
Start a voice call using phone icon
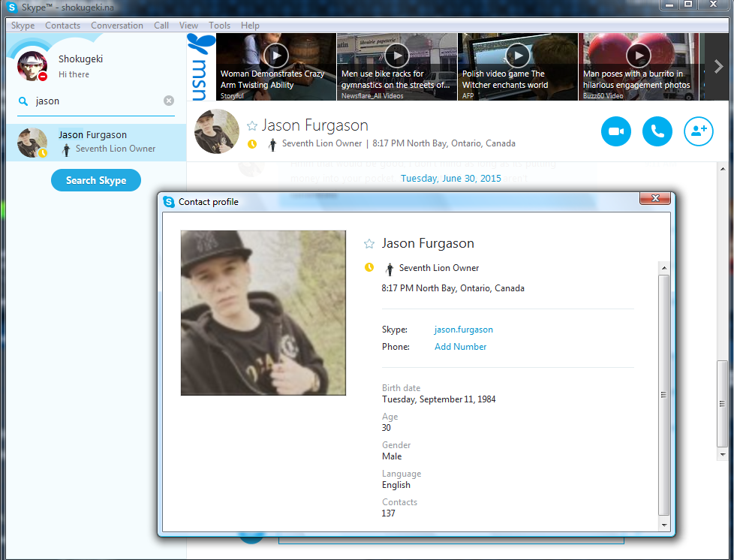(x=657, y=131)
